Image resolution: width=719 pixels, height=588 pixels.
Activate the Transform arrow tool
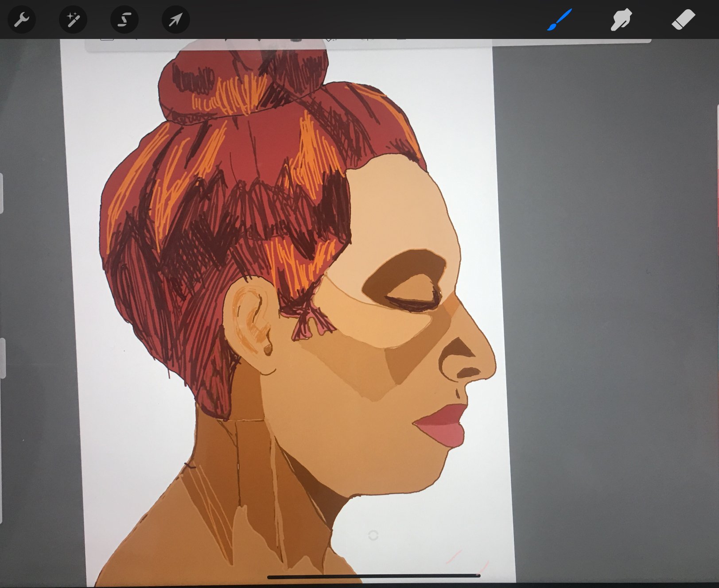tap(176, 20)
